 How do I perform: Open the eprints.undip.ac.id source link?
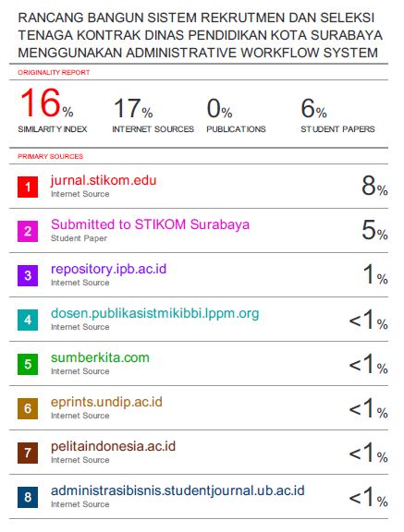coord(106,403)
